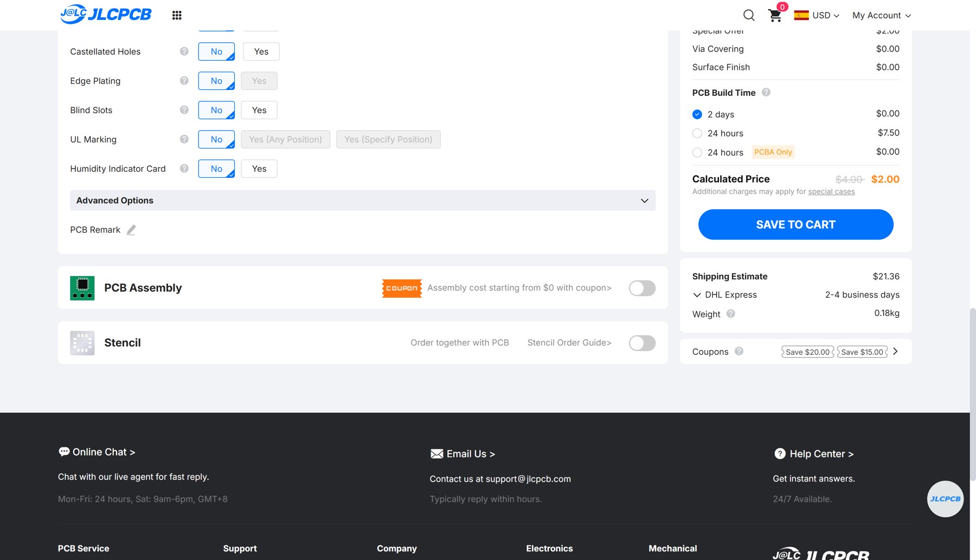
Task: Expand the Advanced Options section
Action: pyautogui.click(x=363, y=200)
